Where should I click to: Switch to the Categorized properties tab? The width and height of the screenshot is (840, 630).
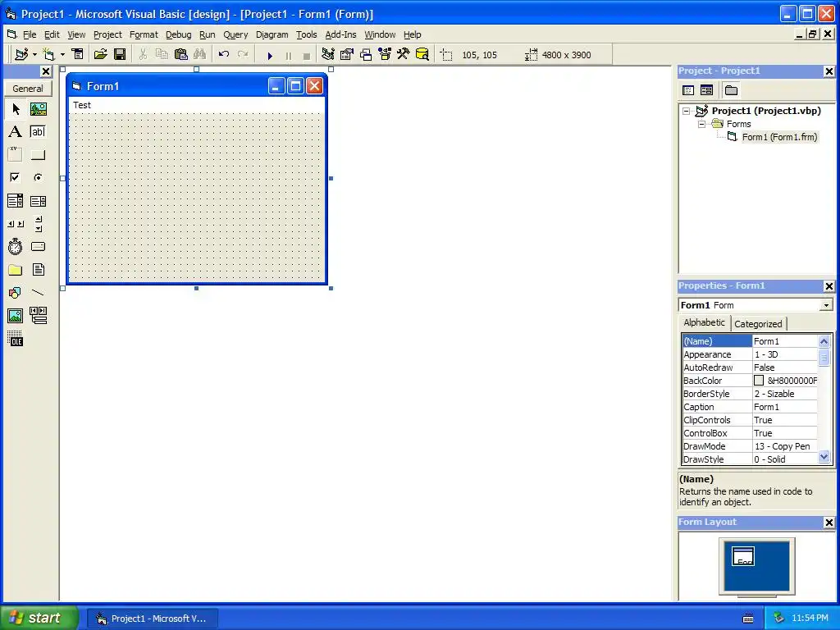click(x=758, y=324)
